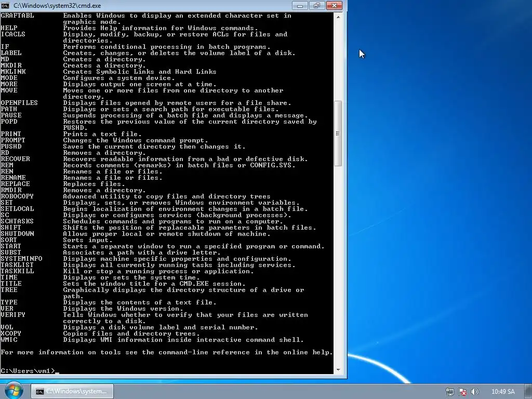Click the MKLINK command name

[13, 72]
